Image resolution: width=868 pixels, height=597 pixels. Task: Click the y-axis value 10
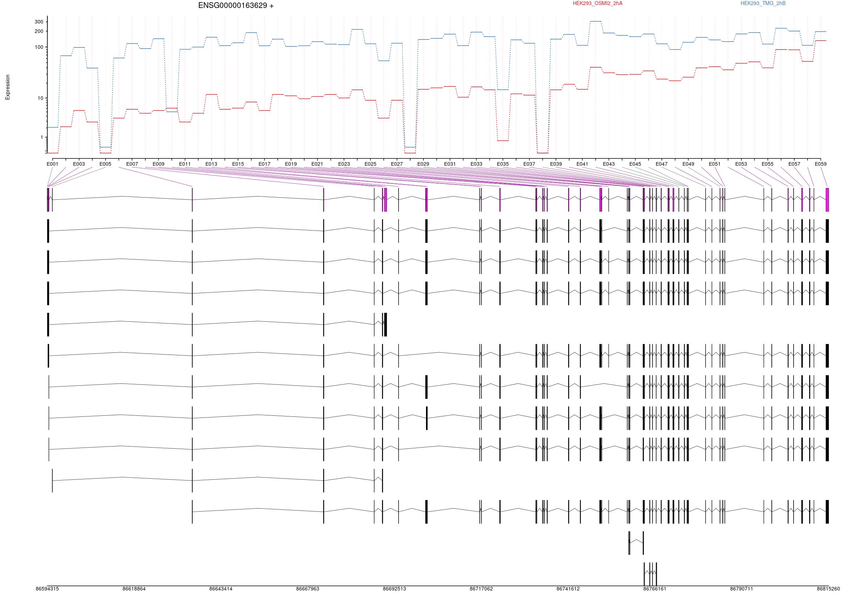pyautogui.click(x=41, y=98)
